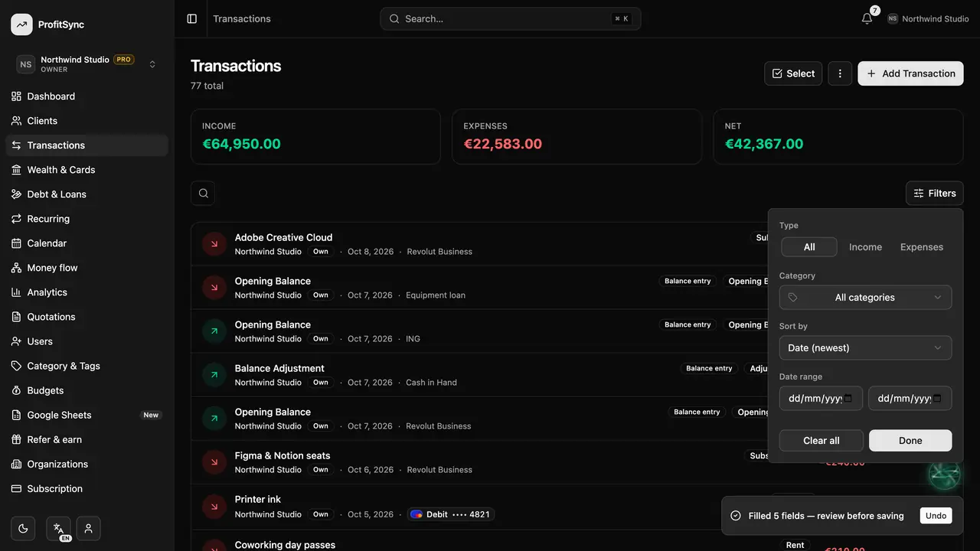Toggle the sidebar collapse icon
Image resolution: width=980 pixels, height=551 pixels.
[192, 18]
